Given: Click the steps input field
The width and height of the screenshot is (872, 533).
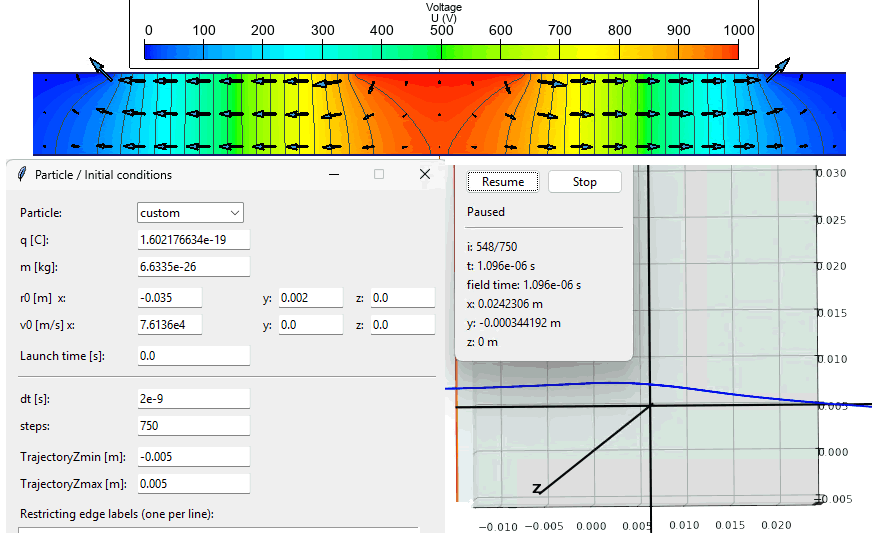Looking at the screenshot, I should [x=194, y=426].
